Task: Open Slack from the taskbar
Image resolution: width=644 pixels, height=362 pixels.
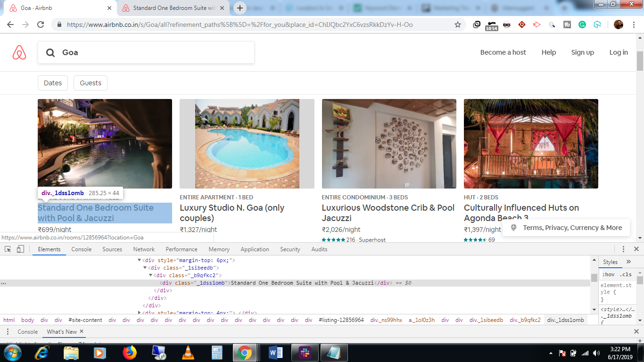Action: tap(305, 353)
